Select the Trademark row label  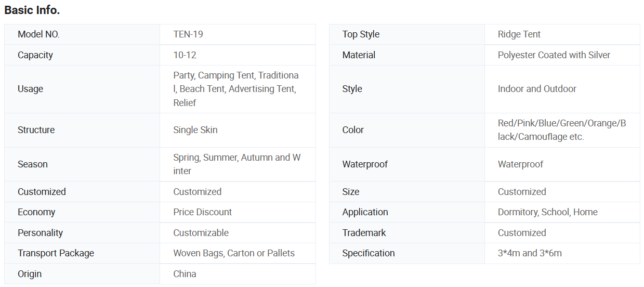[364, 233]
